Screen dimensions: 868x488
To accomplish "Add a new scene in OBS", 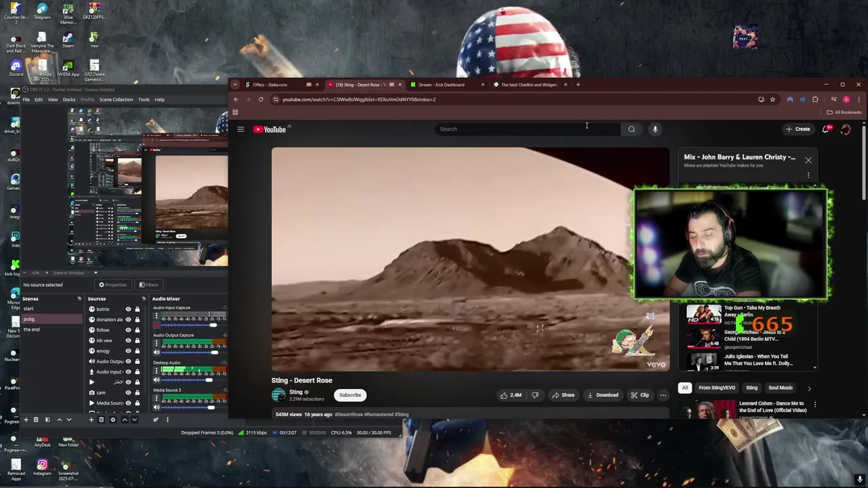I will 26,420.
